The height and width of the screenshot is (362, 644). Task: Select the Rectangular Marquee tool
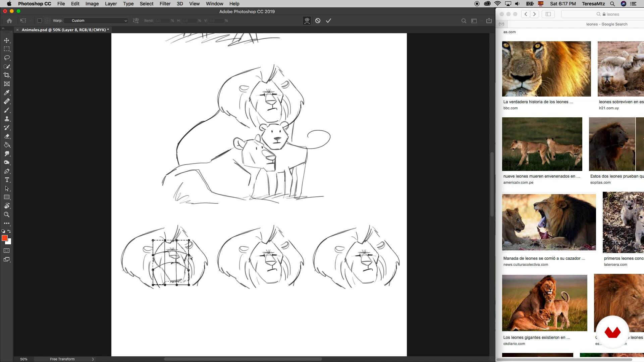pyautogui.click(x=7, y=49)
